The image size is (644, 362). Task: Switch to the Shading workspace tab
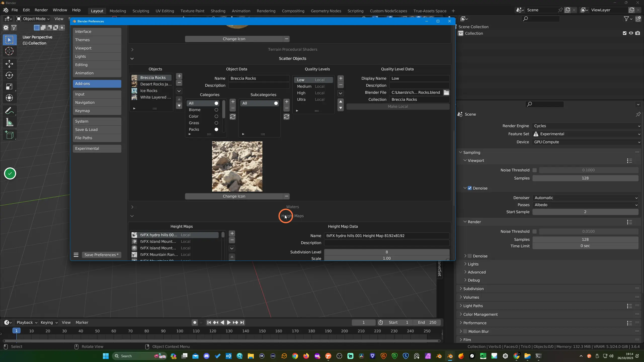tap(218, 11)
